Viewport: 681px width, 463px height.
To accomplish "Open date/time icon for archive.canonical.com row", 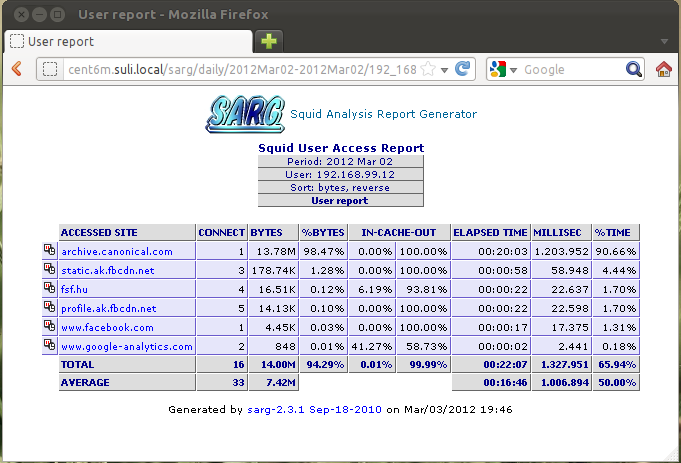I will tap(50, 250).
